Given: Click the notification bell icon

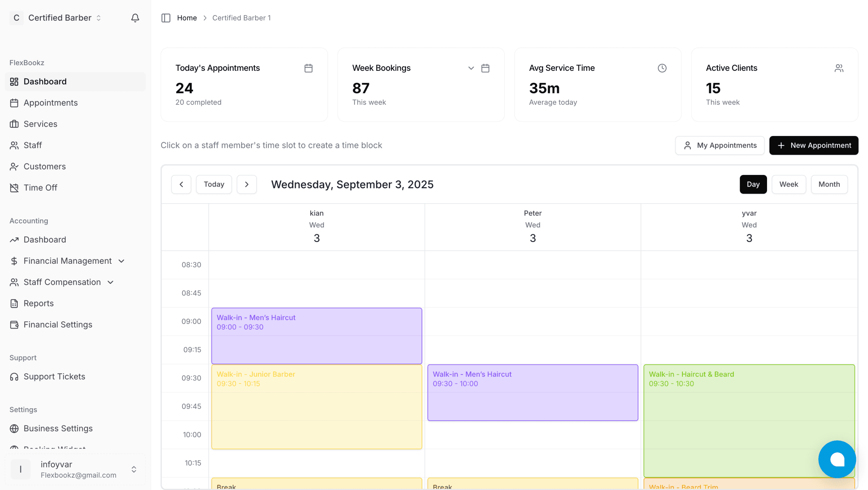Looking at the screenshot, I should (135, 18).
